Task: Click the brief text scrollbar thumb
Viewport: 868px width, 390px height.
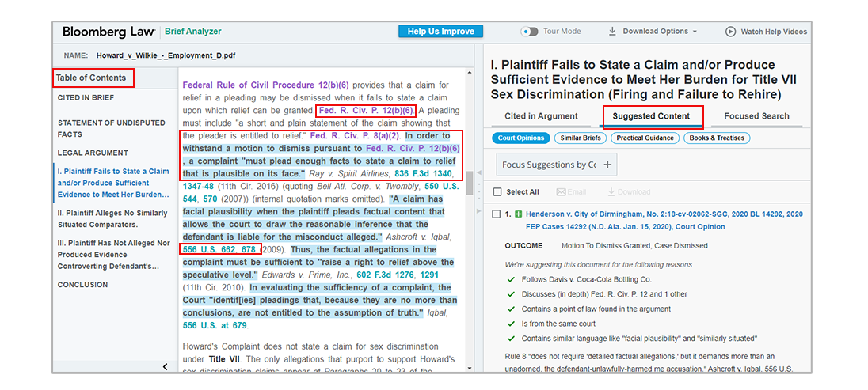Action: click(x=470, y=184)
